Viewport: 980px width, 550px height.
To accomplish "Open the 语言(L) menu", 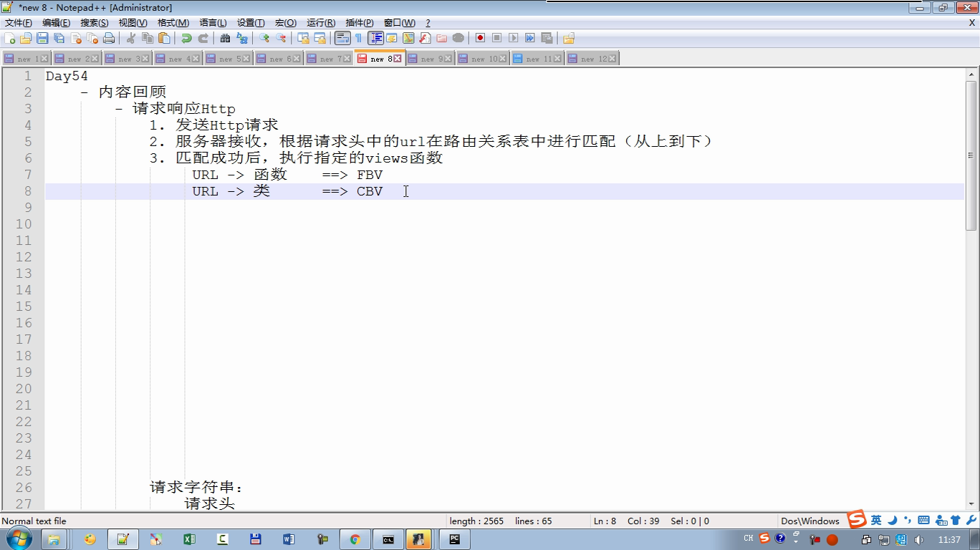I will [x=213, y=23].
